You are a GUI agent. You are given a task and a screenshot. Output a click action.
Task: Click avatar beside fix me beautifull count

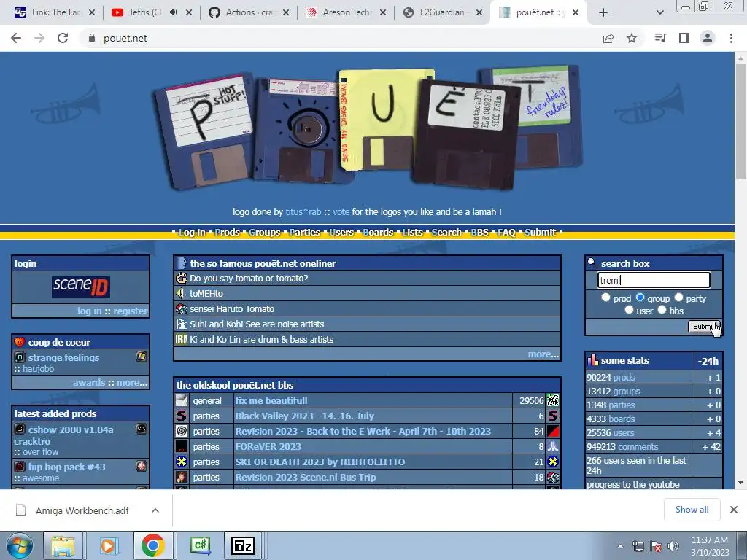point(553,400)
